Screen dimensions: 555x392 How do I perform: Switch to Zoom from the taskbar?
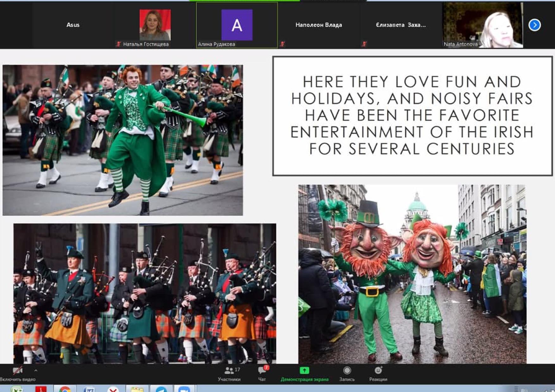(x=184, y=389)
